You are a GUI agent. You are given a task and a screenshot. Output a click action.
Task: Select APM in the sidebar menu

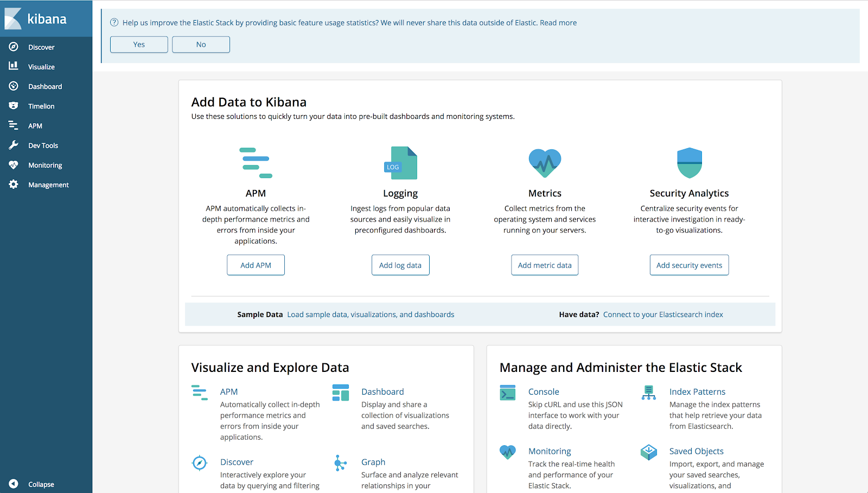(35, 126)
